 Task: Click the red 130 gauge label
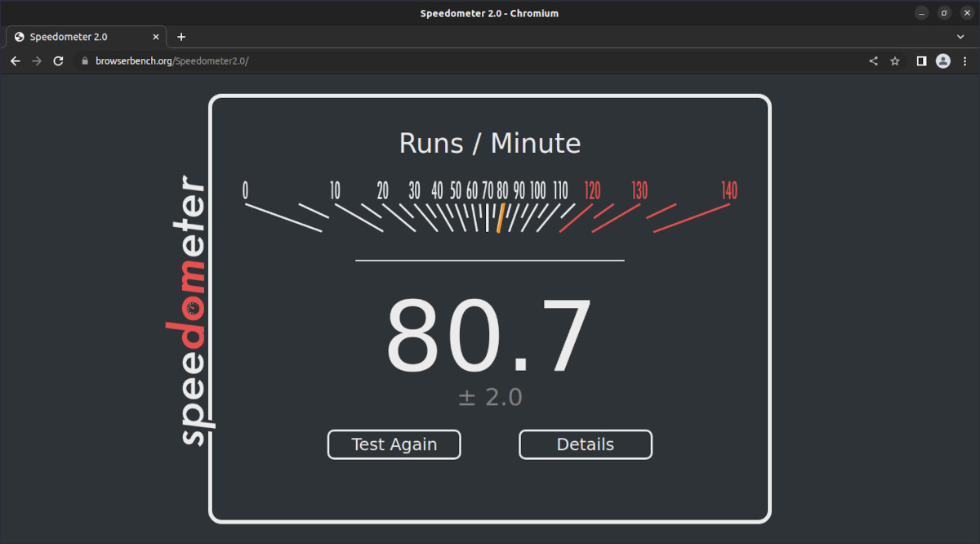[x=639, y=190]
